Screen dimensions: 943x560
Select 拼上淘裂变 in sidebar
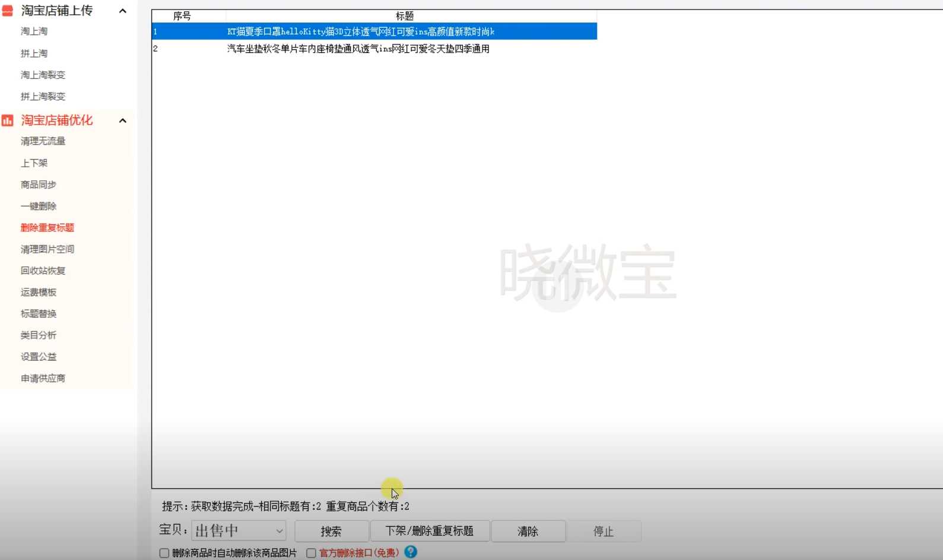click(x=43, y=96)
